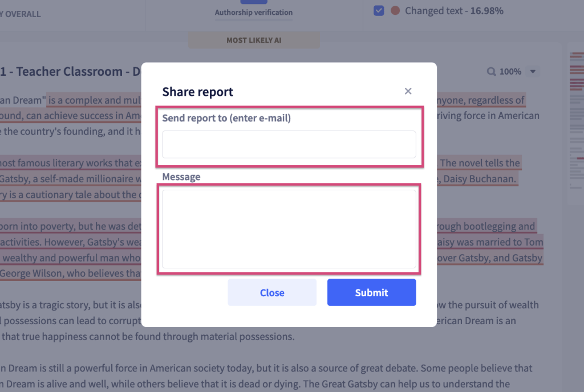Open the OVERALL tab
This screenshot has height=392, width=584.
coord(21,14)
